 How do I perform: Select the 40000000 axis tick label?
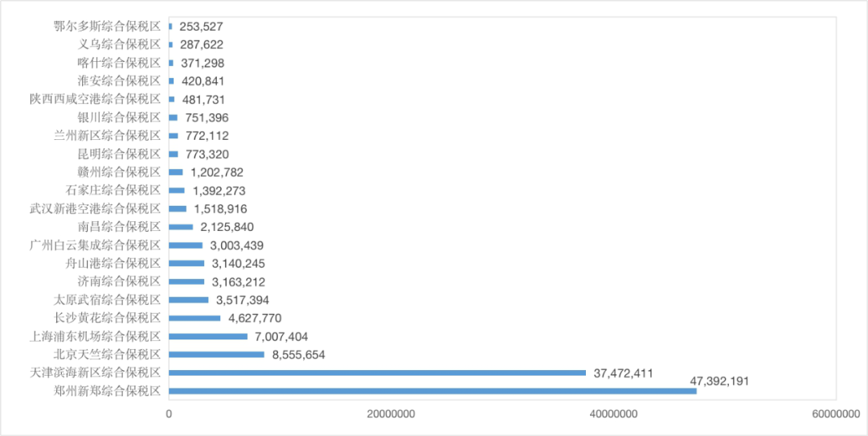pyautogui.click(x=613, y=414)
